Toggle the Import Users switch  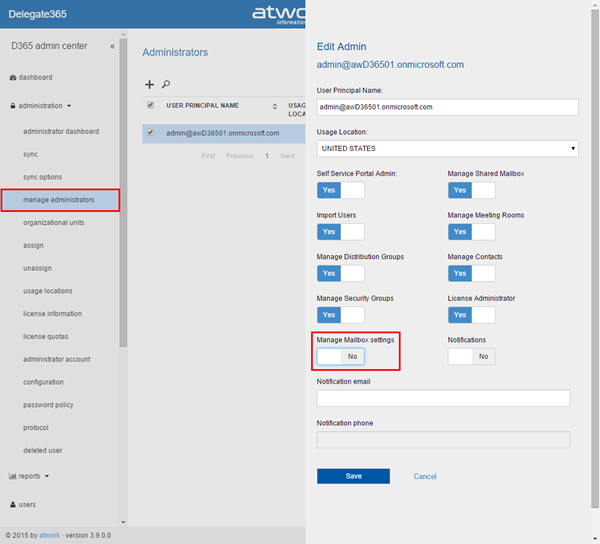coord(341,232)
